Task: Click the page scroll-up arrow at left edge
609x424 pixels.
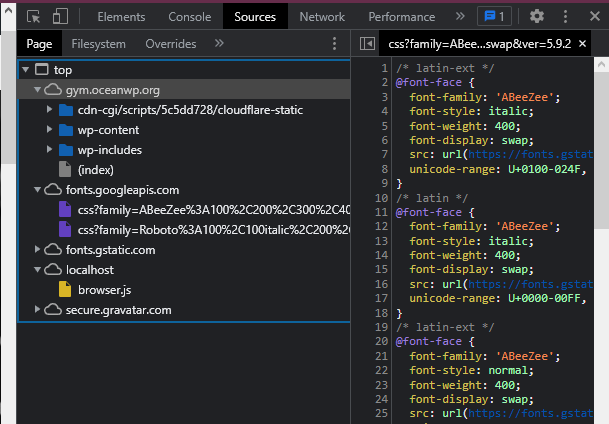Action: pos(8,10)
